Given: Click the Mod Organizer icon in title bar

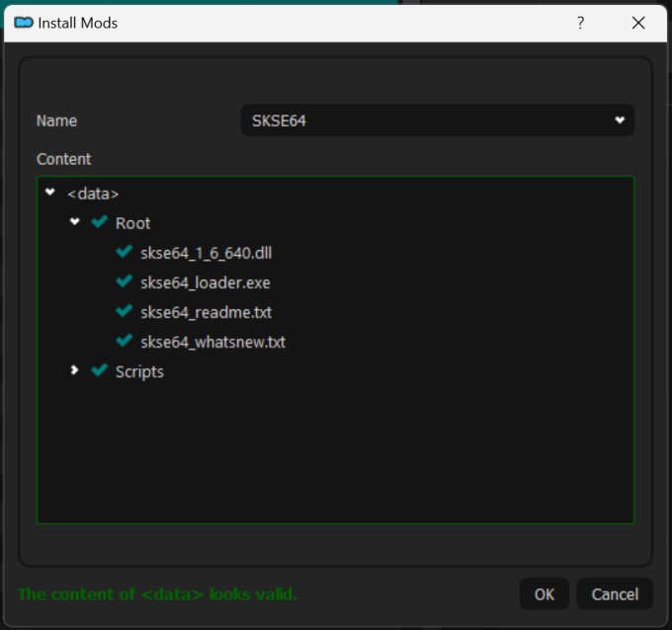Looking at the screenshot, I should click(24, 23).
